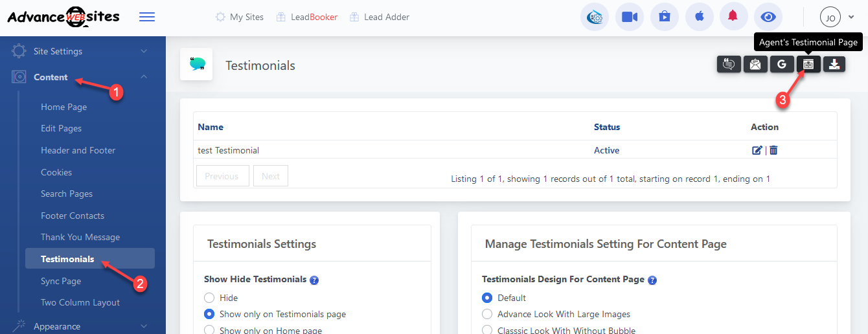This screenshot has height=334, width=868.
Task: Click the download testimonials icon
Action: point(834,64)
